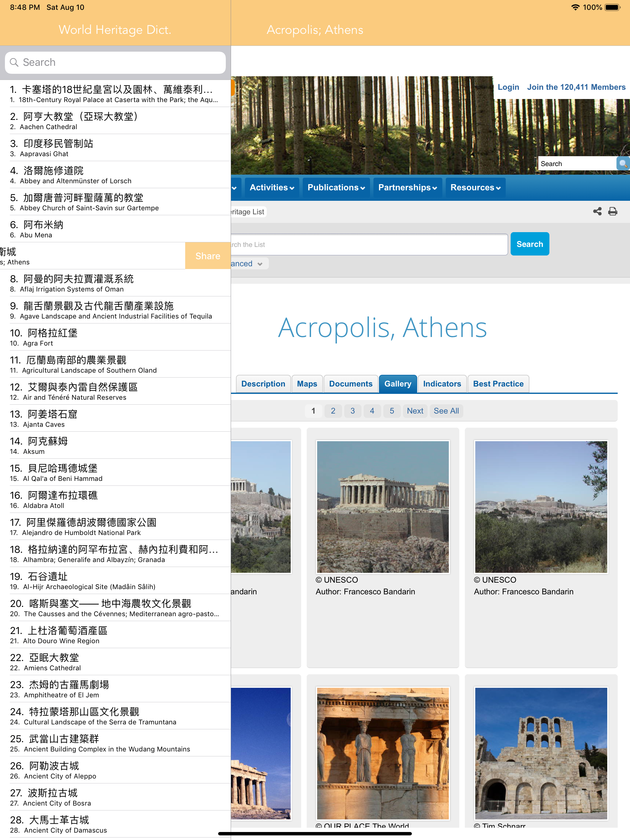This screenshot has width=630, height=840.
Task: Select Abbey and Altenmünster of Lorsch
Action: [115, 175]
